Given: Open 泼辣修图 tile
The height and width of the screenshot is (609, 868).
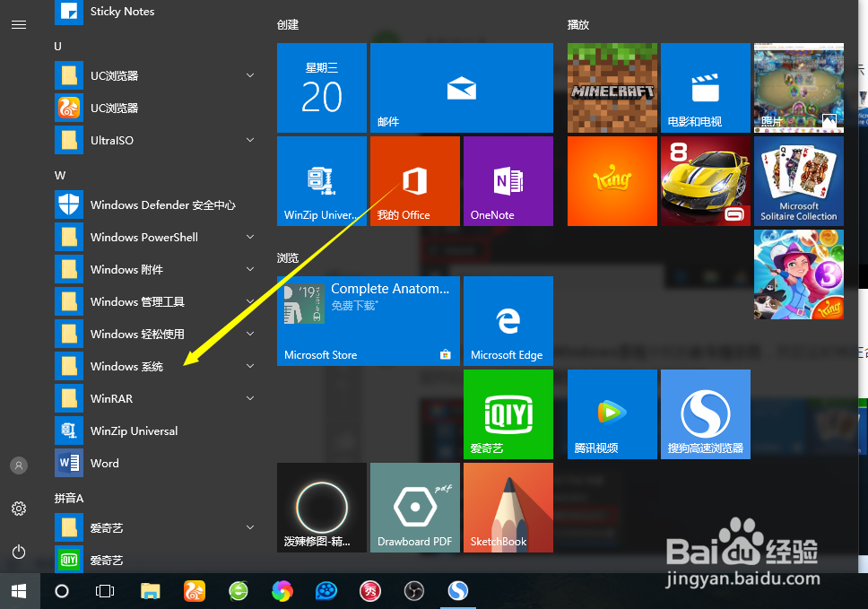Looking at the screenshot, I should click(x=322, y=508).
